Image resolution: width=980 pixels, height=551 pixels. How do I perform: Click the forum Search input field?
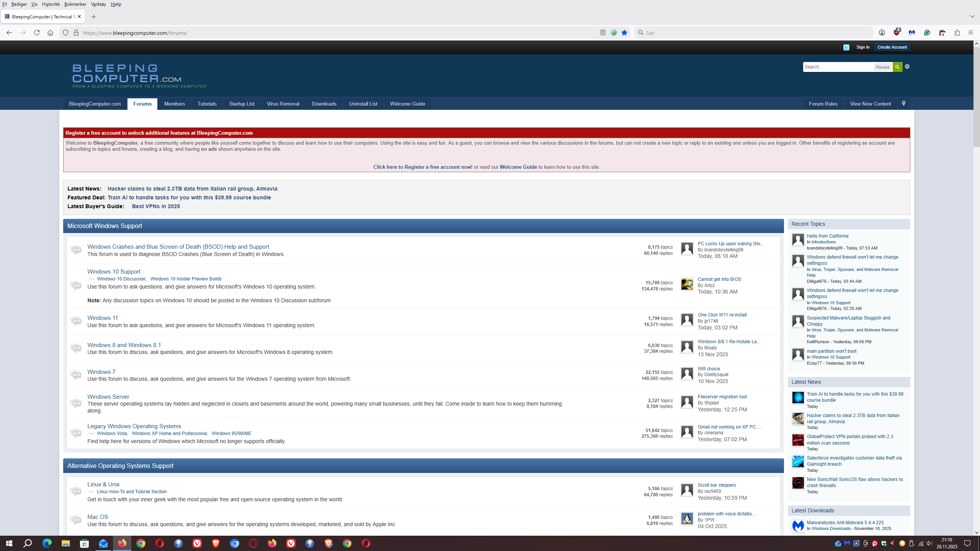pyautogui.click(x=838, y=67)
